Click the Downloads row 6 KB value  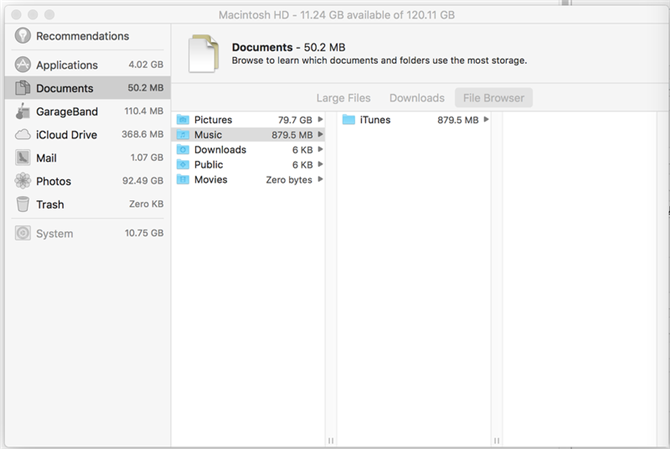point(302,150)
